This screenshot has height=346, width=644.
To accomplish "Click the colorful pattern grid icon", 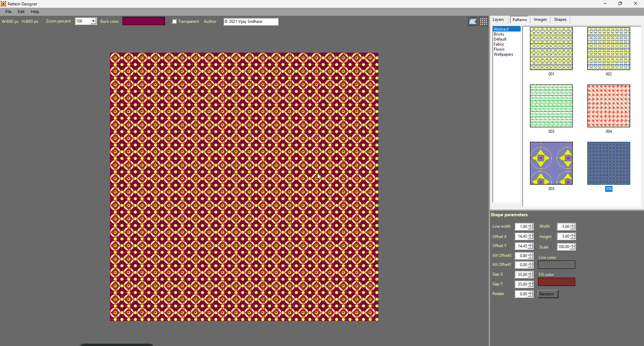I will 483,21.
